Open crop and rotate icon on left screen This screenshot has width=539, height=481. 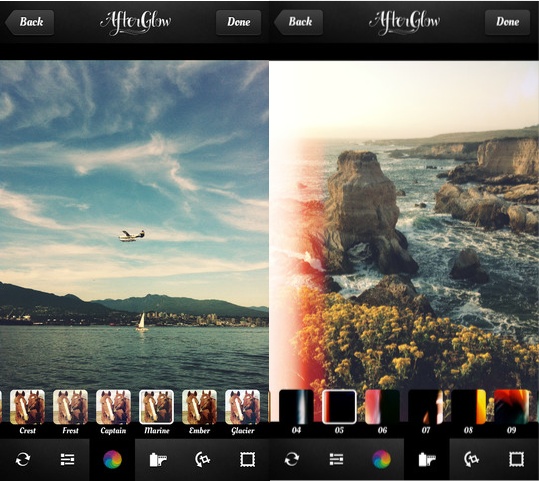coord(202,459)
